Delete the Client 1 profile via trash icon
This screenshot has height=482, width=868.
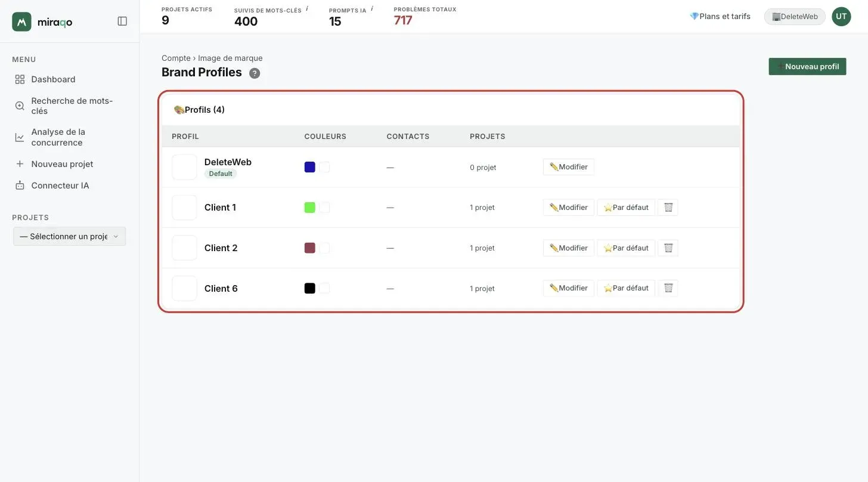(x=668, y=208)
